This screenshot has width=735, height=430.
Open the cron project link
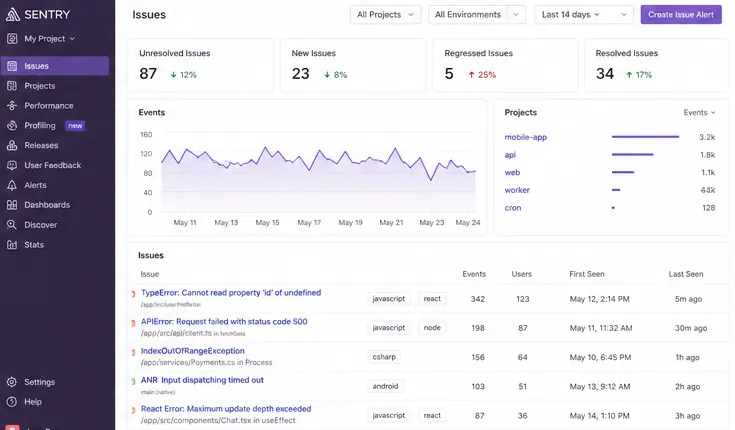pyautogui.click(x=513, y=208)
